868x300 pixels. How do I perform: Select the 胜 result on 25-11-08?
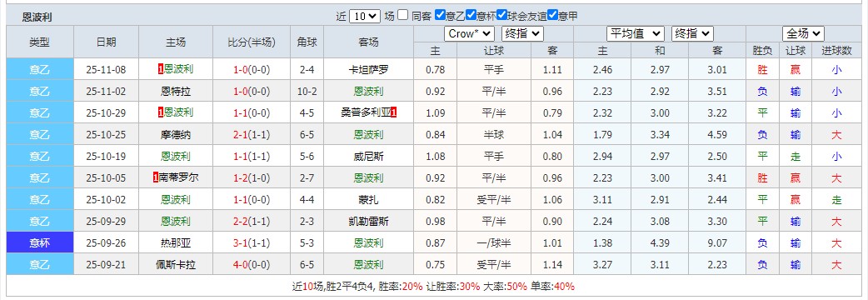coord(762,70)
